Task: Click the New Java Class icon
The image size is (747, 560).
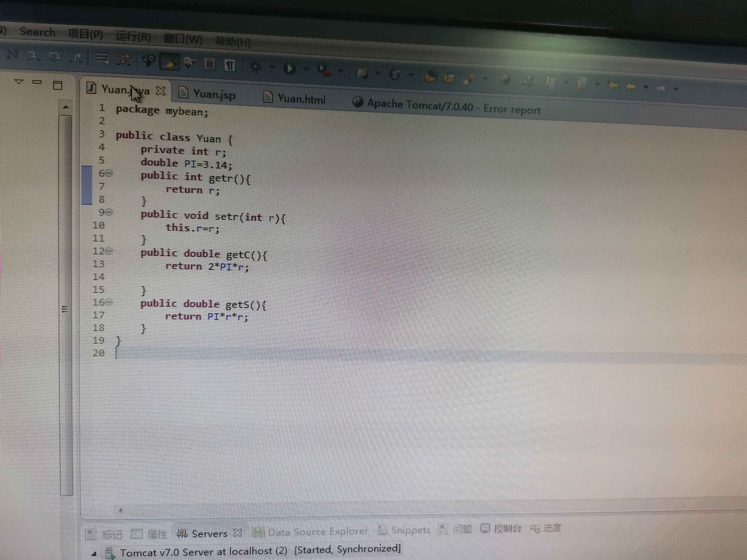Action: pyautogui.click(x=395, y=74)
